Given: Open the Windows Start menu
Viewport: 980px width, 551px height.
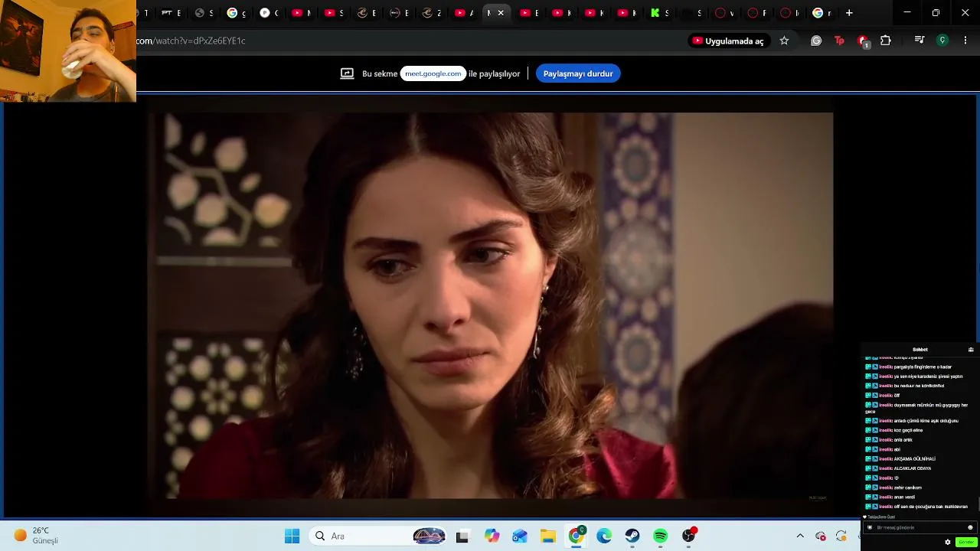Looking at the screenshot, I should click(x=292, y=536).
